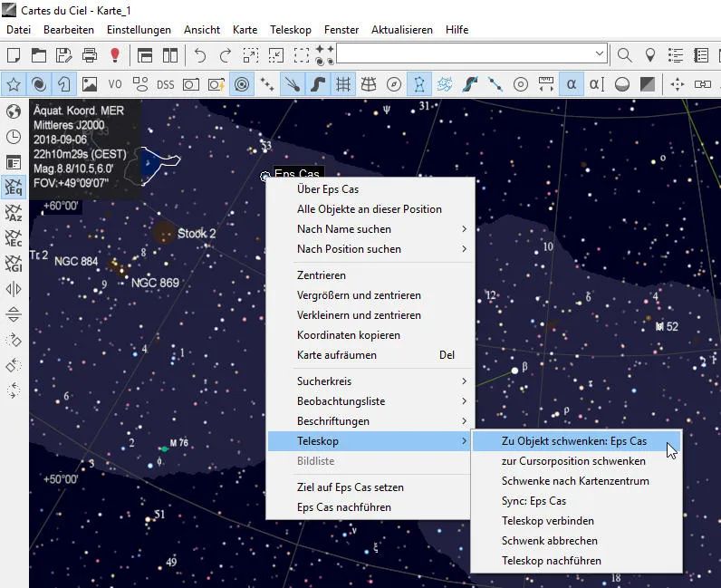
Task: Open the date and time clock icon
Action: [x=14, y=138]
